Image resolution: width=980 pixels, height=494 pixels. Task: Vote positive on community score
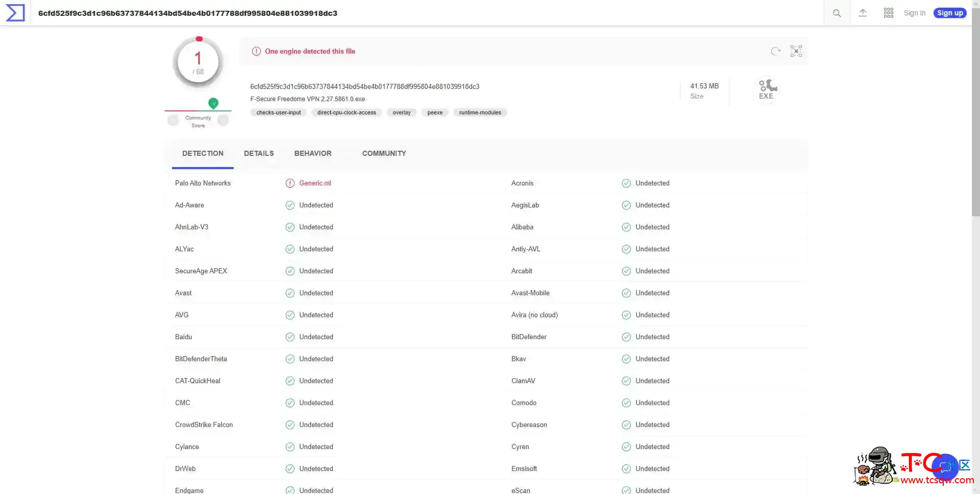tap(223, 120)
